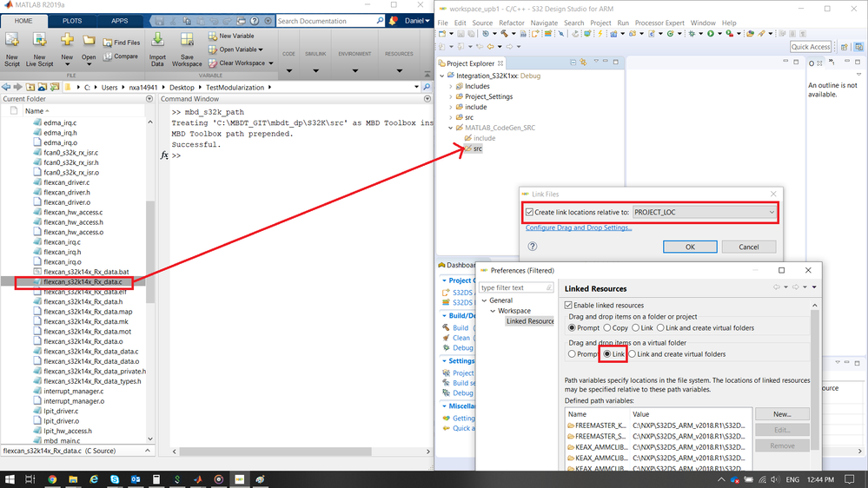Open Refactor menu in S32 Design Studio

click(x=512, y=23)
